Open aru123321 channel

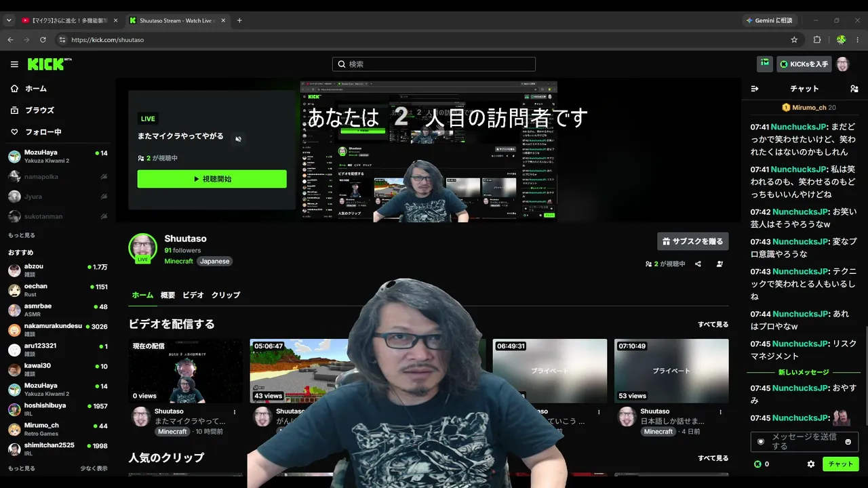(x=58, y=350)
